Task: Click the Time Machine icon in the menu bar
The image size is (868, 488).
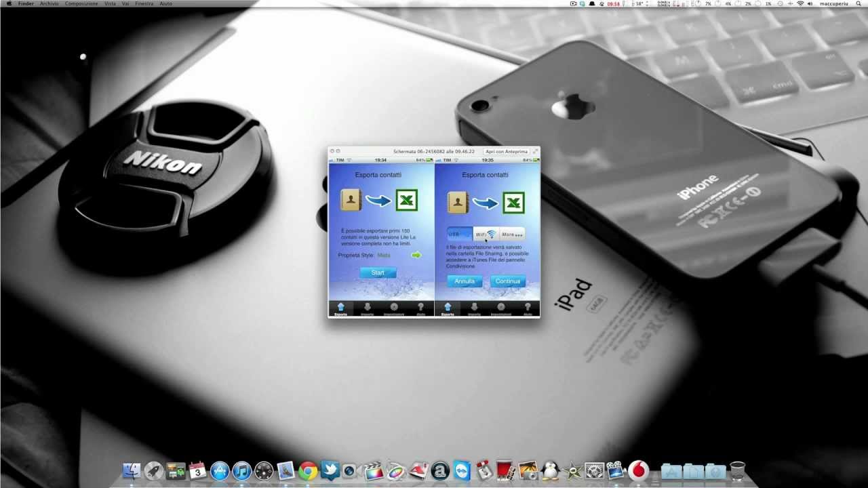Action: (x=780, y=4)
